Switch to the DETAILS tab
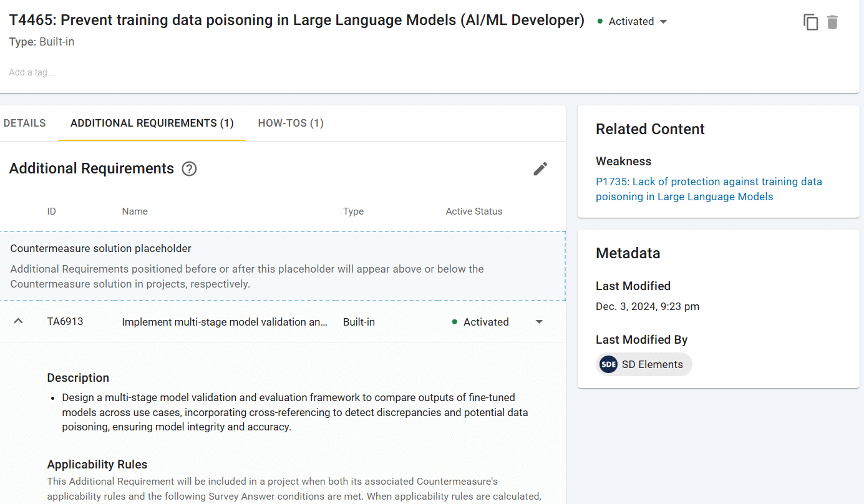This screenshot has height=504, width=864. 24,123
